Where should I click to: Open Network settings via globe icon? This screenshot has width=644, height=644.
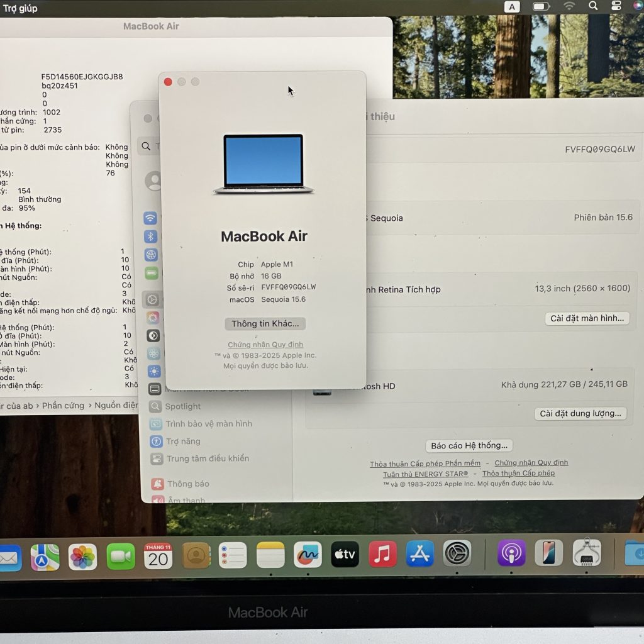(x=150, y=255)
